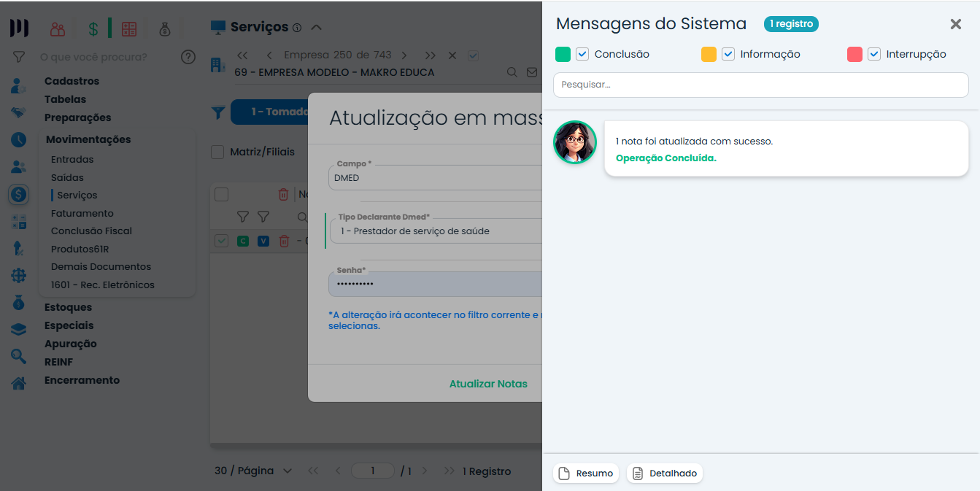980x491 pixels.
Task: Click the Detalhado button
Action: coord(665,473)
